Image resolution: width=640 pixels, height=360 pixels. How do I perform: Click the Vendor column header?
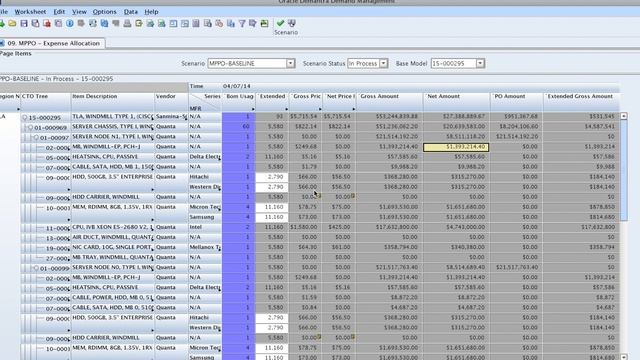[171, 102]
